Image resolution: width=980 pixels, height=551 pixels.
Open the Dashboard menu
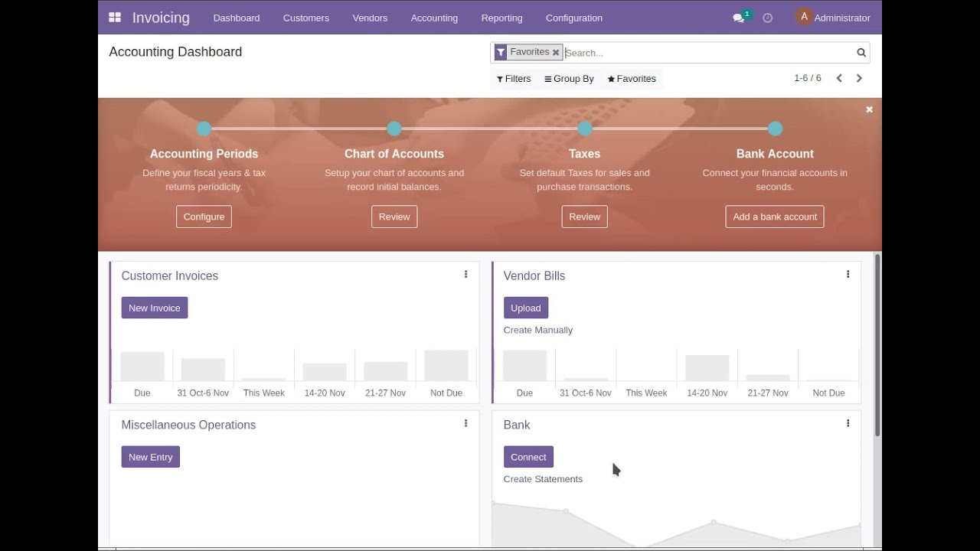point(237,18)
